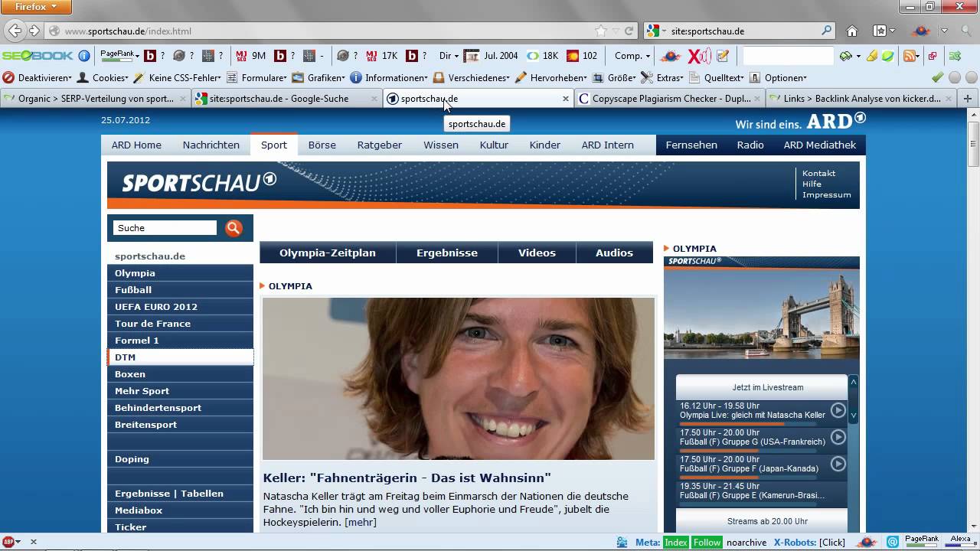Open the Comp. dropdown
This screenshot has width=980, height=551.
[632, 56]
